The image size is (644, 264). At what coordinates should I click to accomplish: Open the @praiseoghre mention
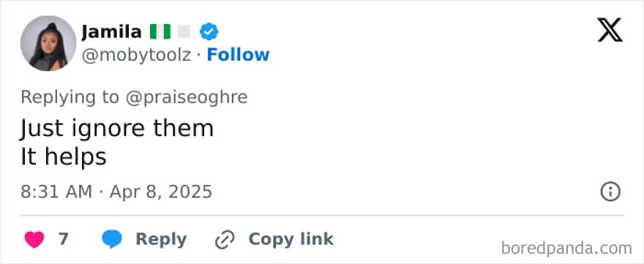click(187, 97)
